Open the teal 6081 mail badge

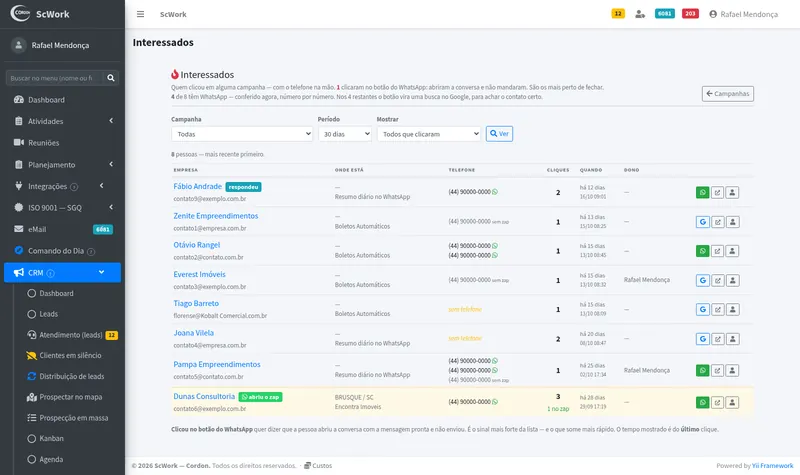[x=664, y=14]
